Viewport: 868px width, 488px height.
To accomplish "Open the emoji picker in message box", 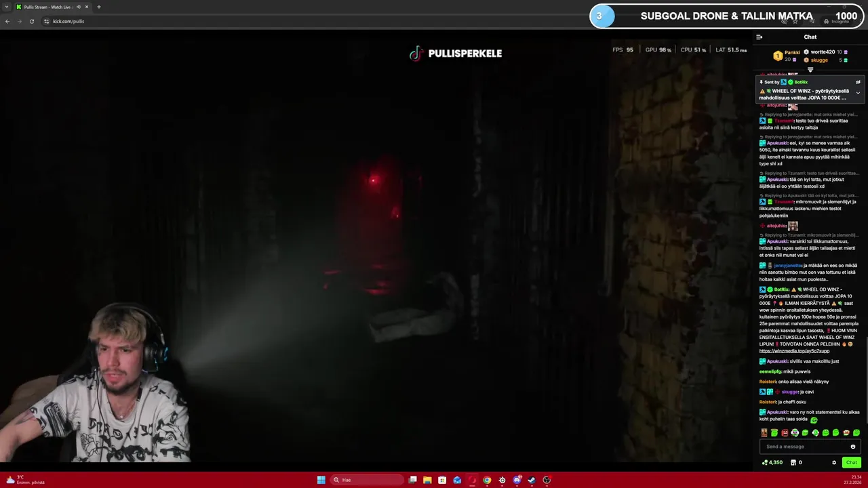I will click(x=853, y=447).
